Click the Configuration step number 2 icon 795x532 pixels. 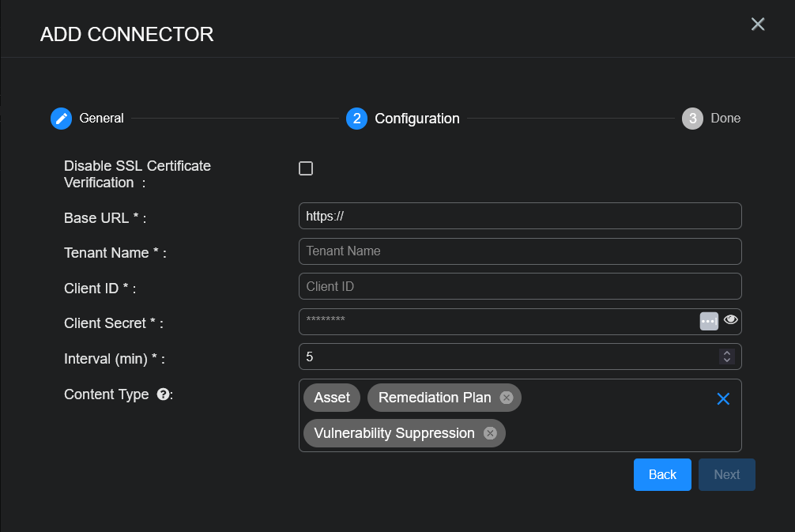[356, 119]
